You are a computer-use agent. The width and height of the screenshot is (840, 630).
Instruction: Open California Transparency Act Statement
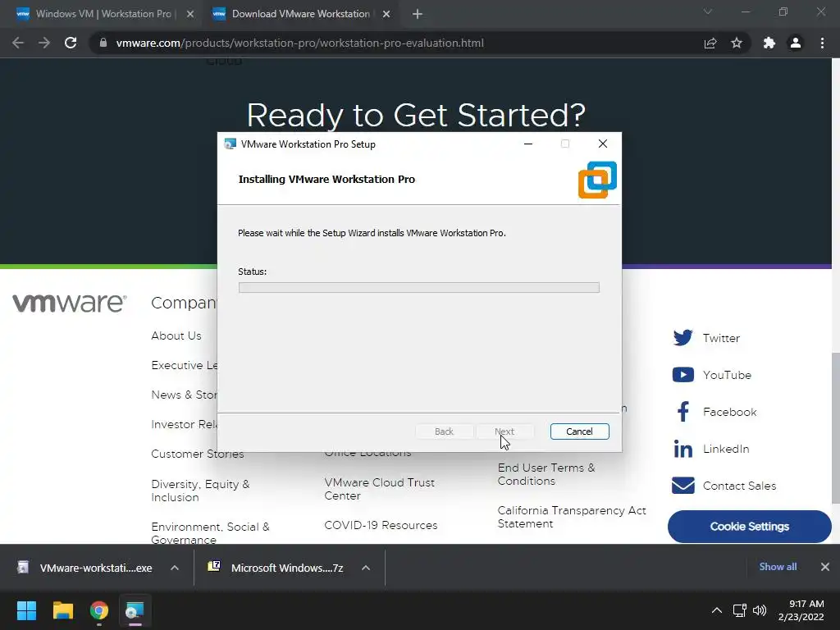tap(572, 517)
